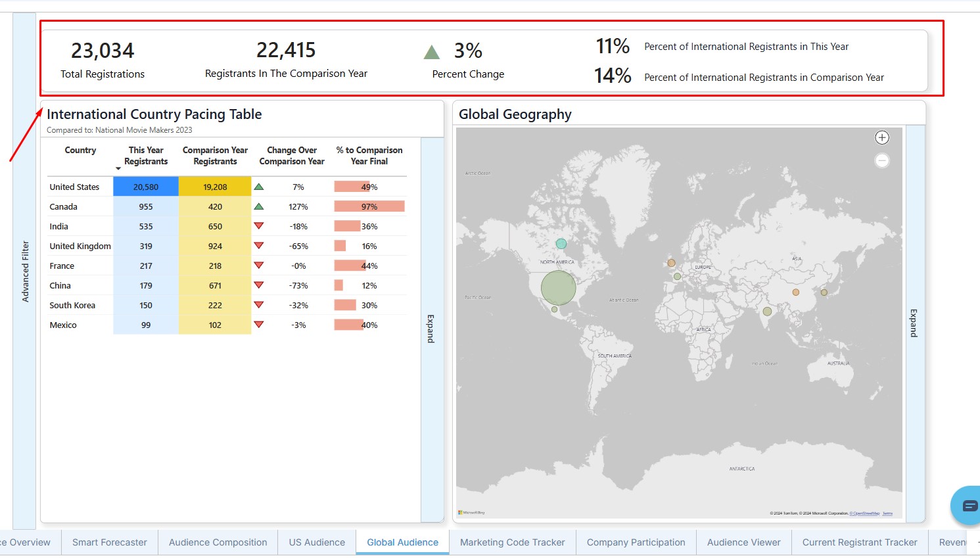Open the chat support bubble
The height and width of the screenshot is (560, 980).
point(968,505)
